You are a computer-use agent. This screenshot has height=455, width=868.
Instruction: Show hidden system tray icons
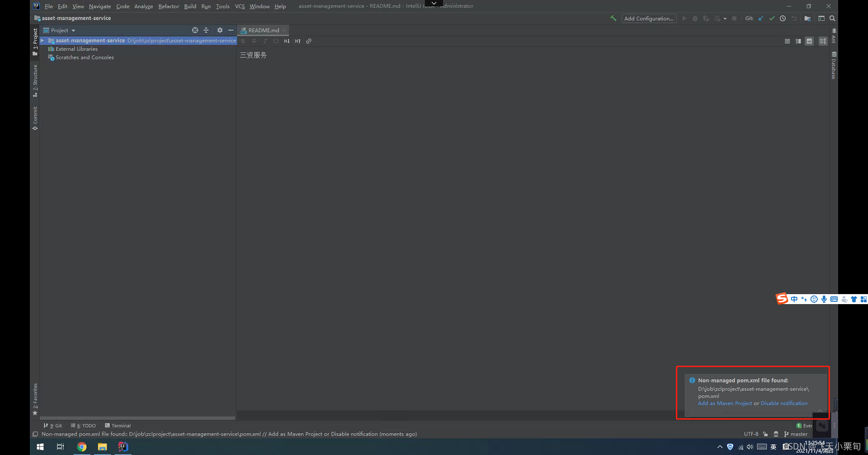(720, 447)
